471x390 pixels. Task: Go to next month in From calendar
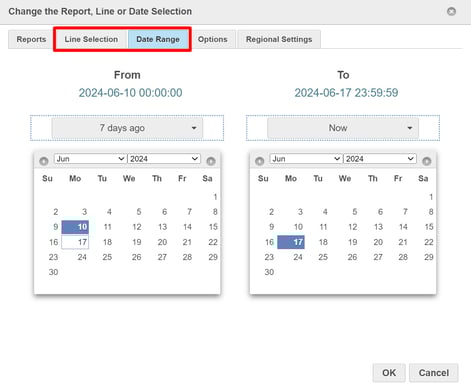[x=211, y=161]
